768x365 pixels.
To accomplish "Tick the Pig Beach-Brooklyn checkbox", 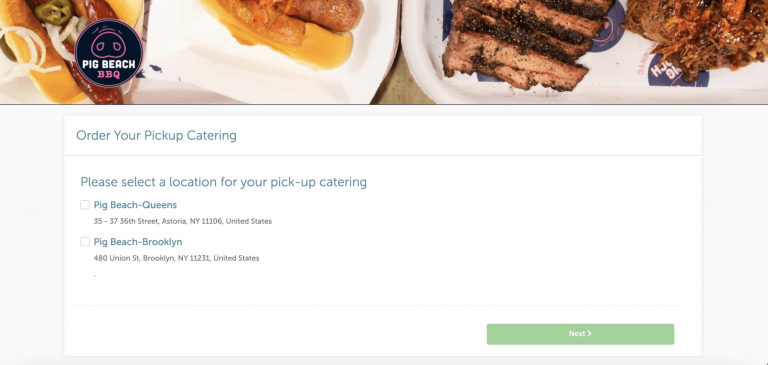I will [x=85, y=242].
